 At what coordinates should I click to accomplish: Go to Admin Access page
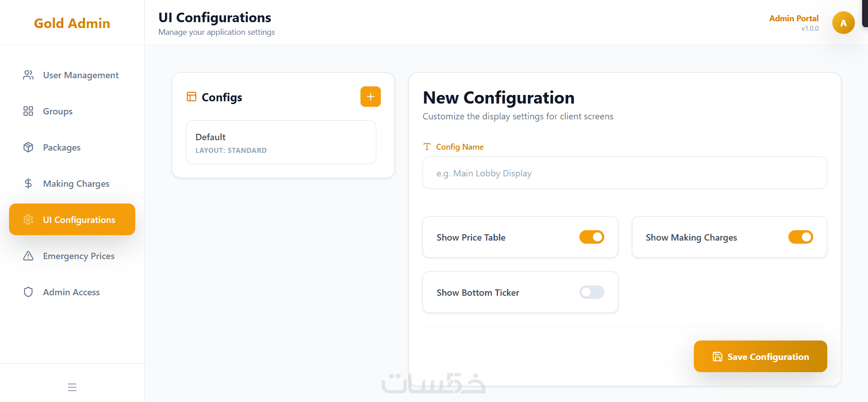point(71,292)
